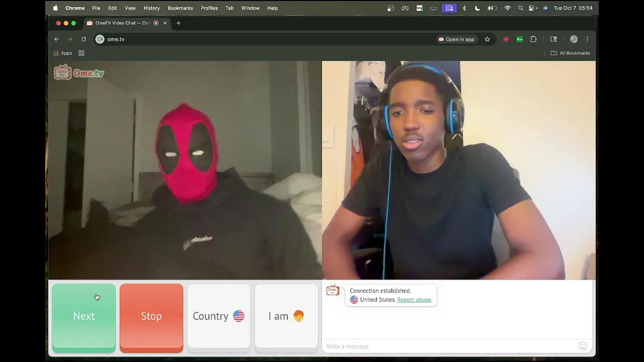This screenshot has width=644, height=362.
Task: Open the File menu
Action: [x=96, y=8]
